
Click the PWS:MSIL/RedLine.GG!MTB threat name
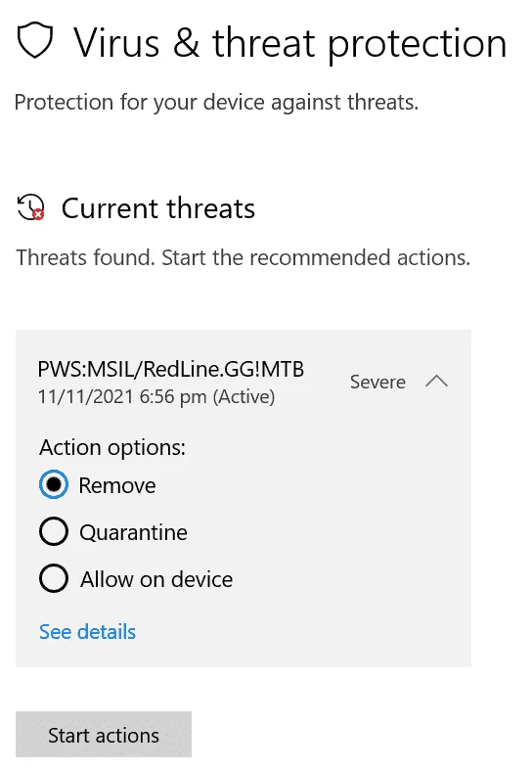tap(170, 369)
